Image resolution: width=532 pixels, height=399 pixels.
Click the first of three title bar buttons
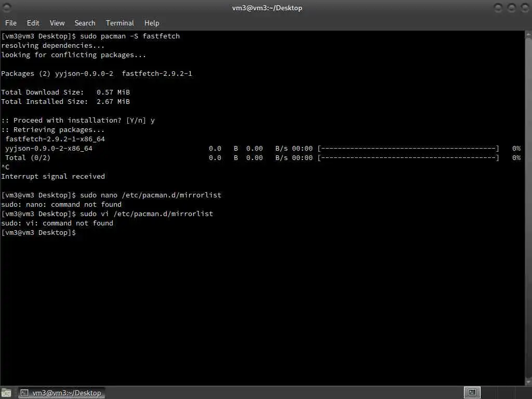coord(498,7)
